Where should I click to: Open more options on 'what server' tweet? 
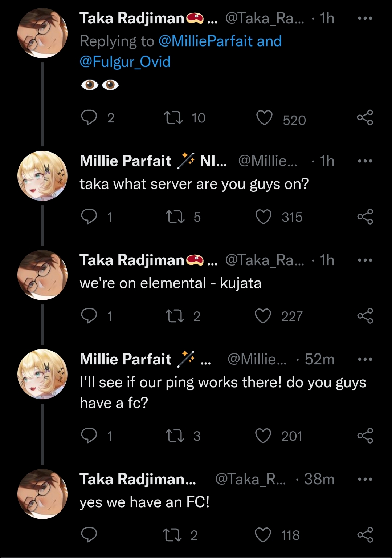(365, 161)
